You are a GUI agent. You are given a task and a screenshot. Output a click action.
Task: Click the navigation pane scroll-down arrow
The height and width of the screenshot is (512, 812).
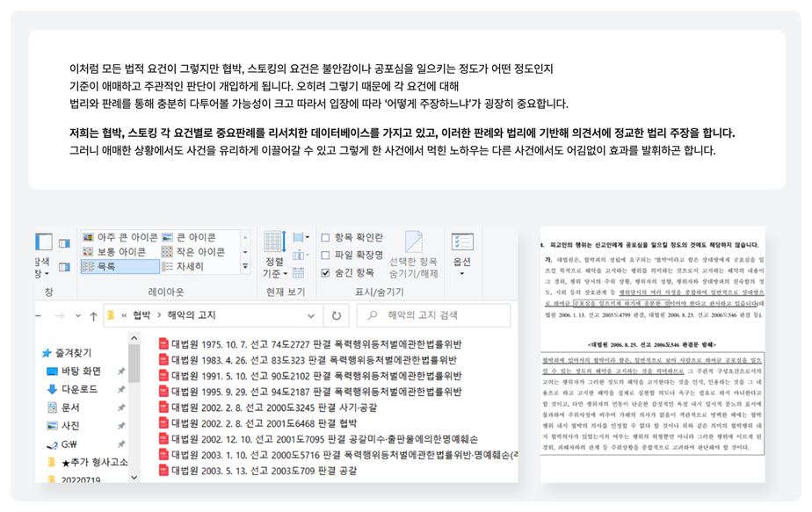[134, 478]
